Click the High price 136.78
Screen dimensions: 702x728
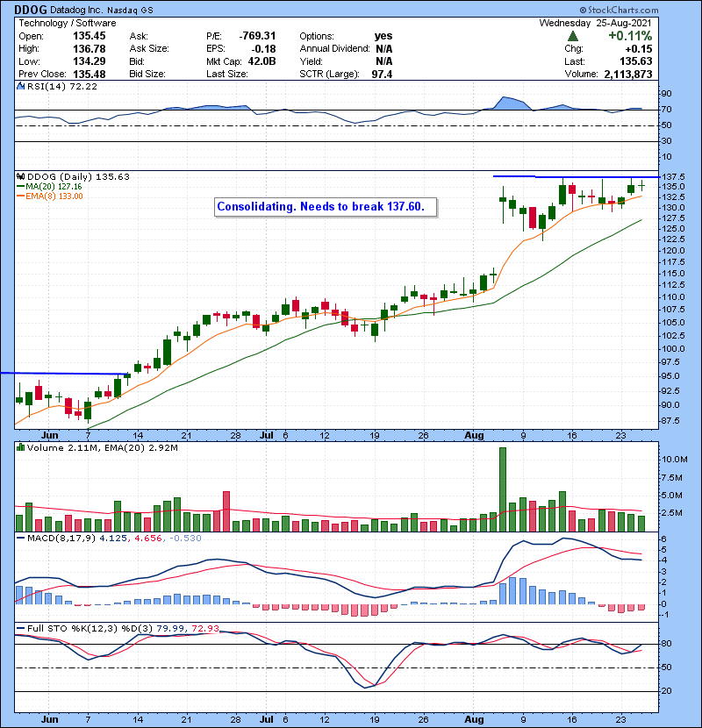point(90,49)
